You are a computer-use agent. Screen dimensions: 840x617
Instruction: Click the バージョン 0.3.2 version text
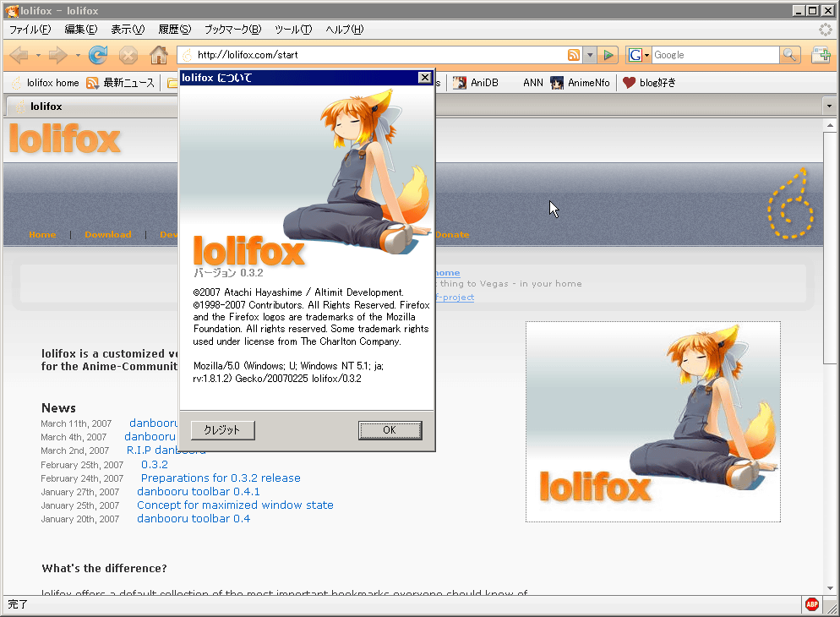(228, 273)
